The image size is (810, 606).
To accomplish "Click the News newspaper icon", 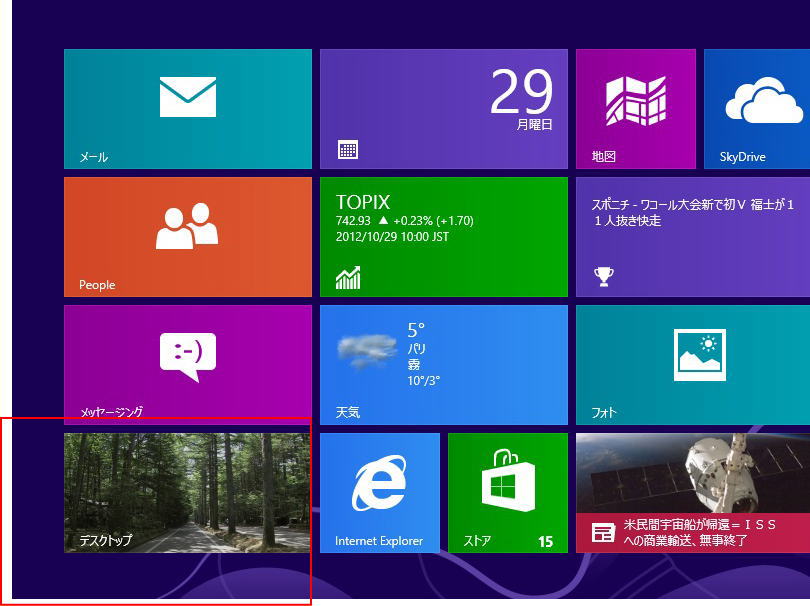I will (603, 533).
